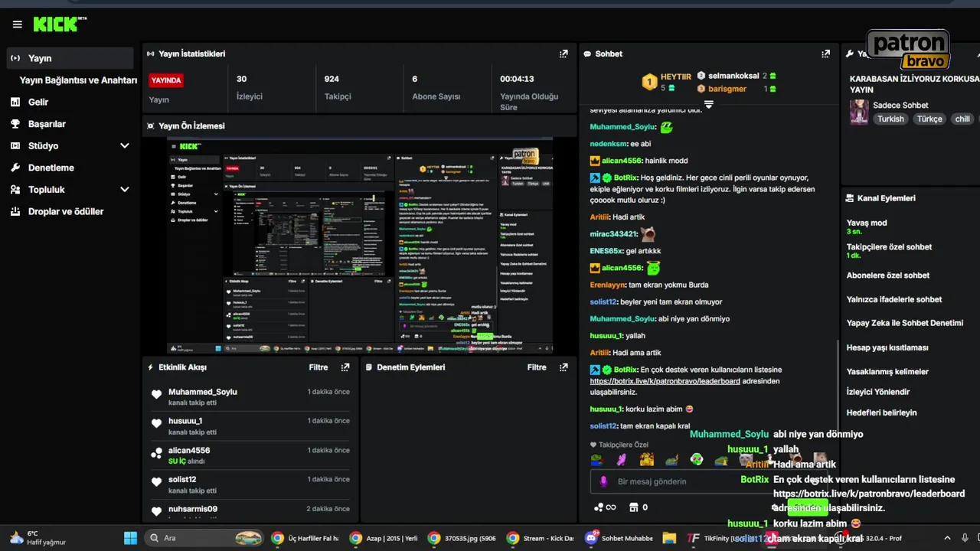The height and width of the screenshot is (551, 980).
Task: Pop out the Etkinlik Akışı panel
Action: tap(345, 367)
